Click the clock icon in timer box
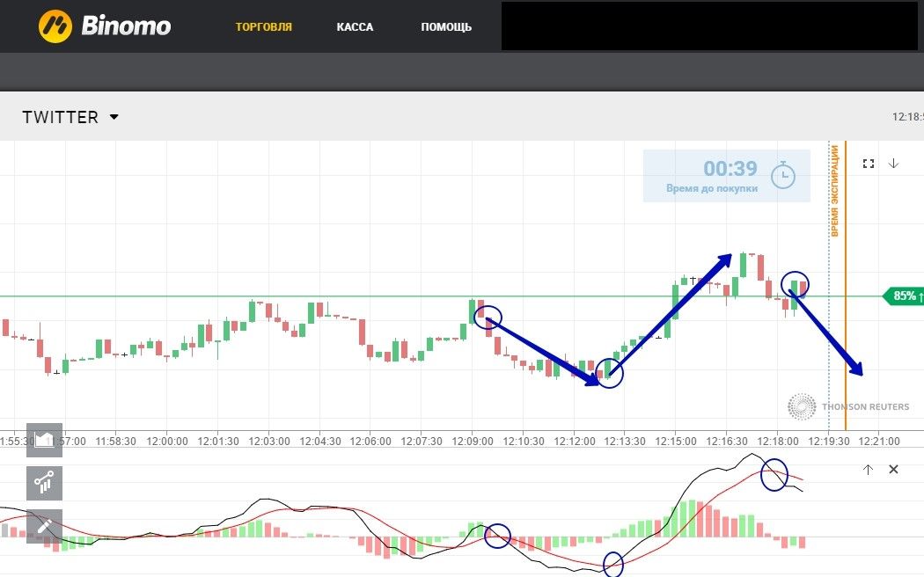 783,175
